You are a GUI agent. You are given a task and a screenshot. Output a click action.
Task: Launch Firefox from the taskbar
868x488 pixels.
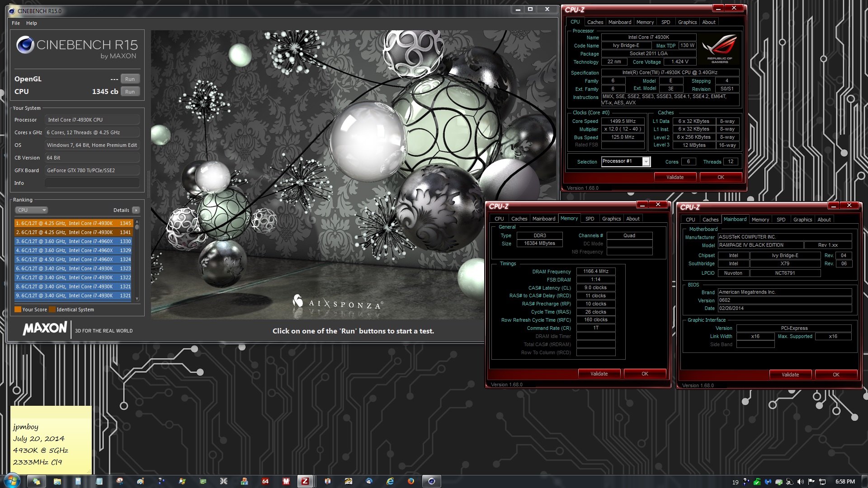point(411,481)
